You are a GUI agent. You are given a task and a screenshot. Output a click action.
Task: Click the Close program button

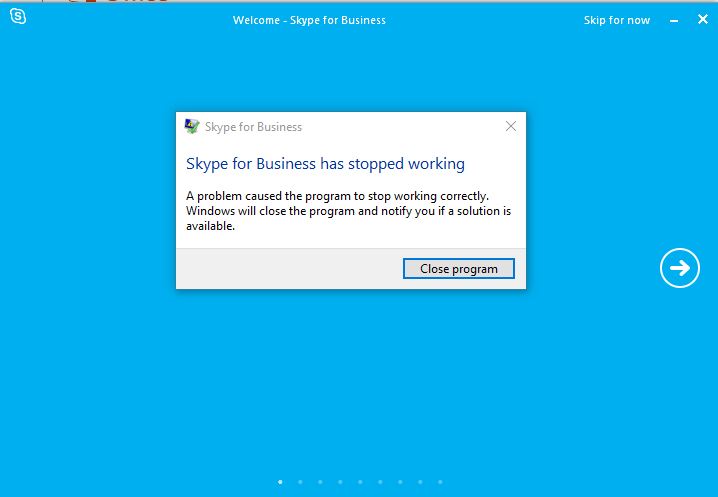[x=459, y=268]
